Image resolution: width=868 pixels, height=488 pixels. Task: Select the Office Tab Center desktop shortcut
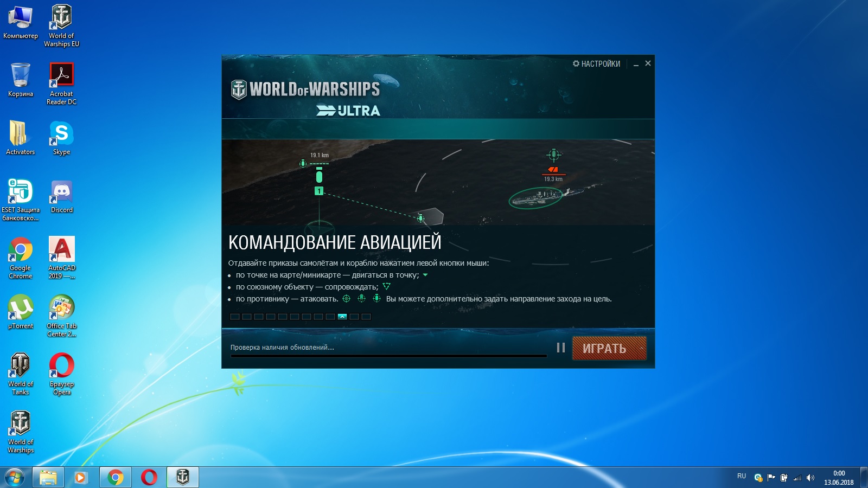61,316
